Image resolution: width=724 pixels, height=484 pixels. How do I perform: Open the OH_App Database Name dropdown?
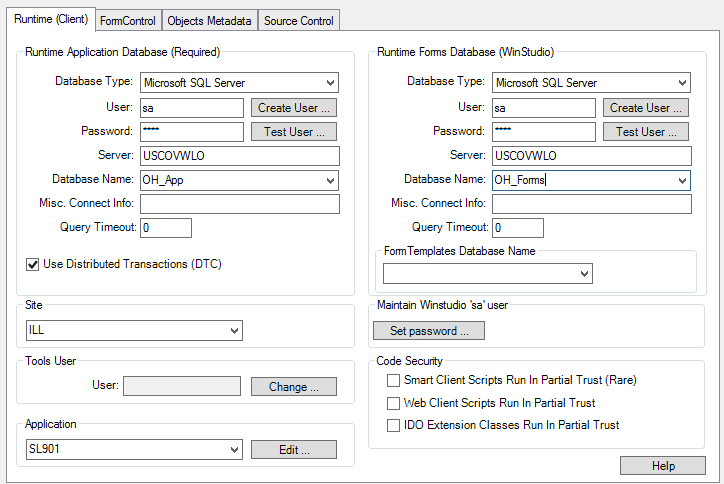pos(330,180)
